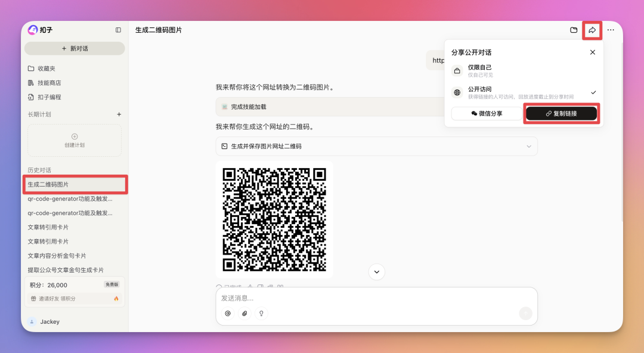Select the 公开访问 public access option
Screen dimensions: 644x353
[524, 92]
